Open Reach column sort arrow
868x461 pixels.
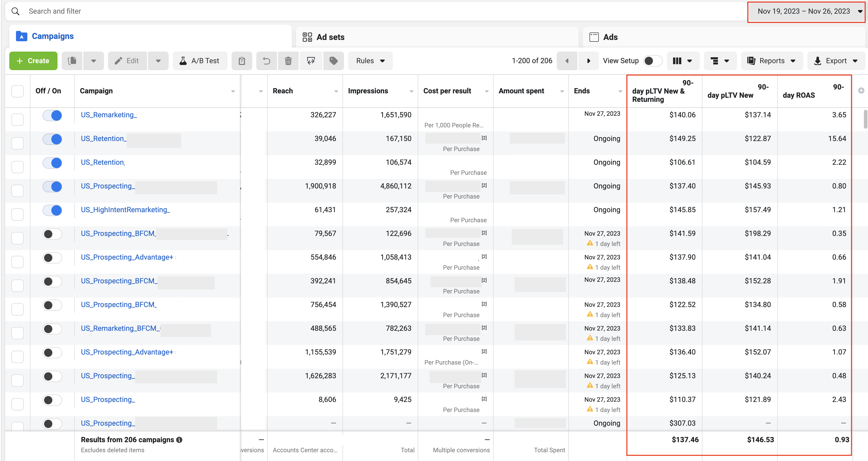point(336,91)
